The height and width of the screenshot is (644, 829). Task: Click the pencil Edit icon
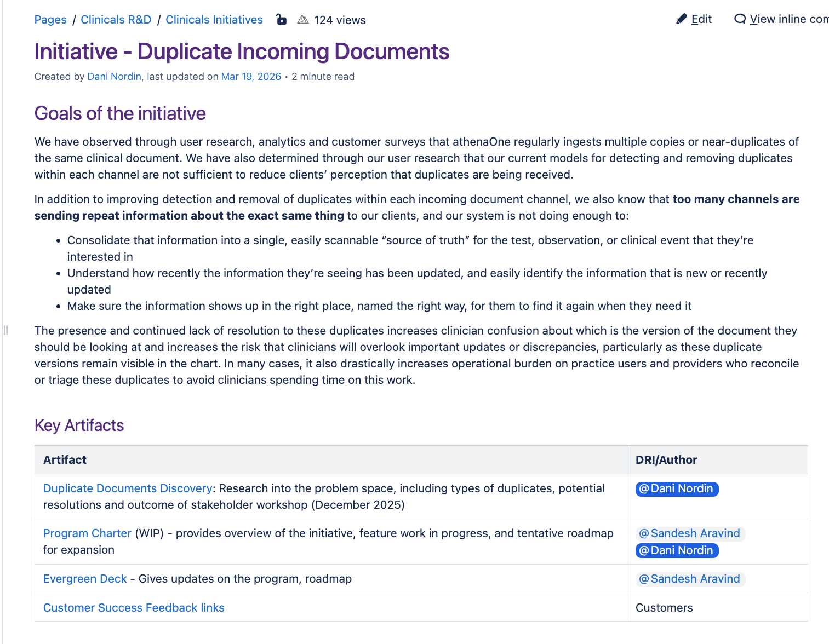click(682, 19)
